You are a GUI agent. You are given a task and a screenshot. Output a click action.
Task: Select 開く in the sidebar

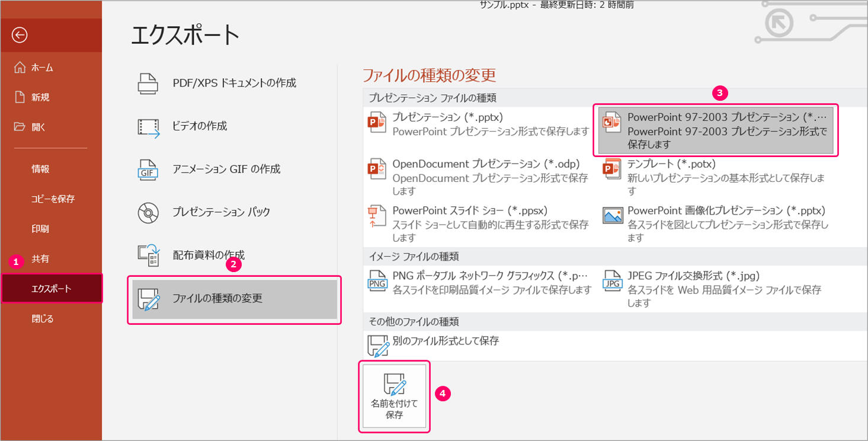(51, 127)
